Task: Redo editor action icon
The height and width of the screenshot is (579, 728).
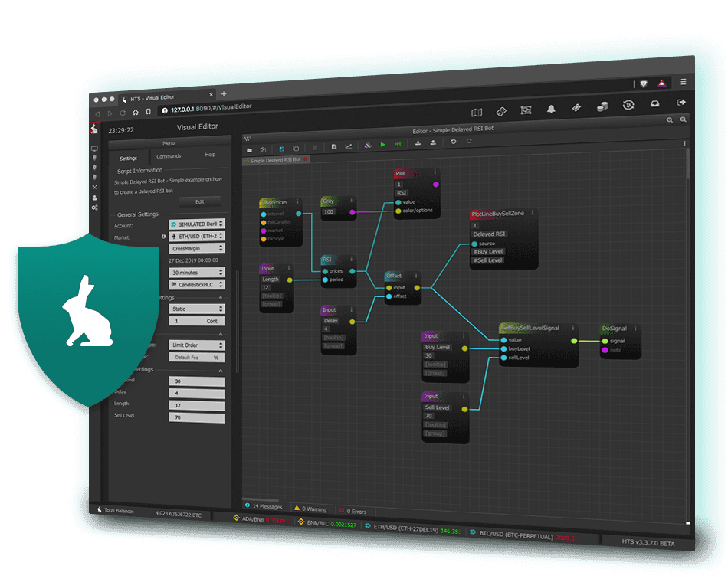Action: 469,142
